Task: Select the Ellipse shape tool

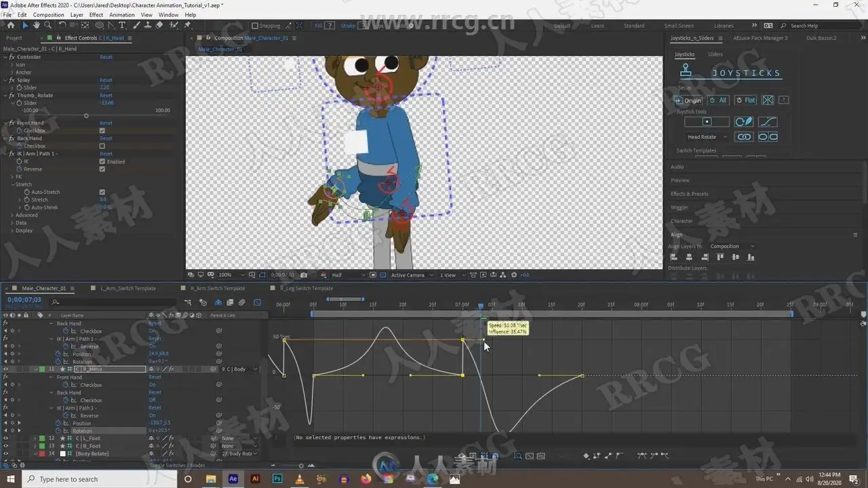Action: 100,25
